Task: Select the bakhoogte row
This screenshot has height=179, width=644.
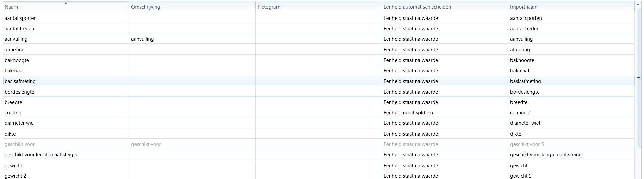Action: coord(318,60)
